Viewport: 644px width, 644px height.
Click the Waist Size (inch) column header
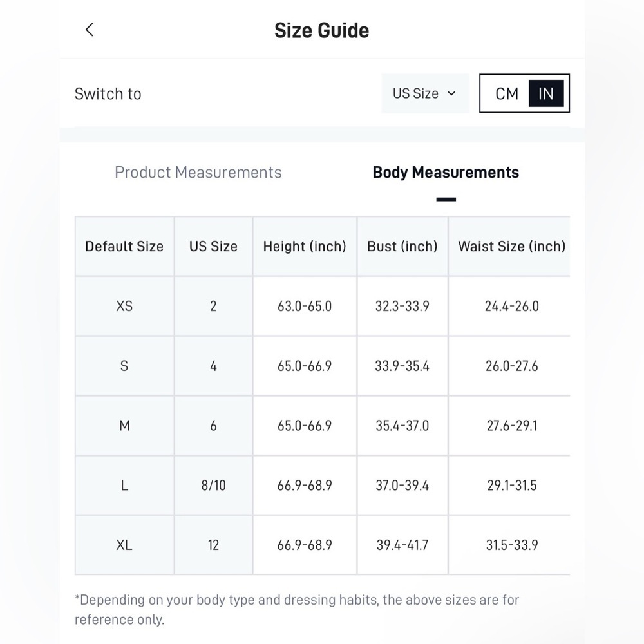511,247
